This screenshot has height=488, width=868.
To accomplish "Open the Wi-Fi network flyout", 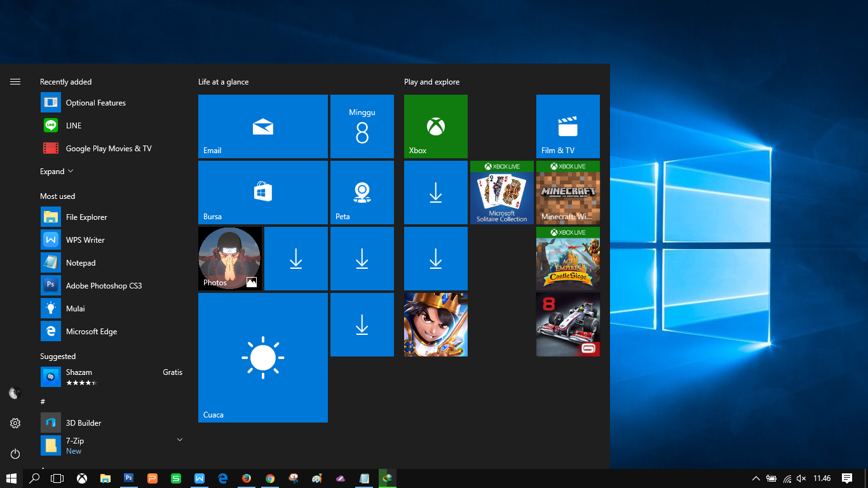I will [787, 478].
